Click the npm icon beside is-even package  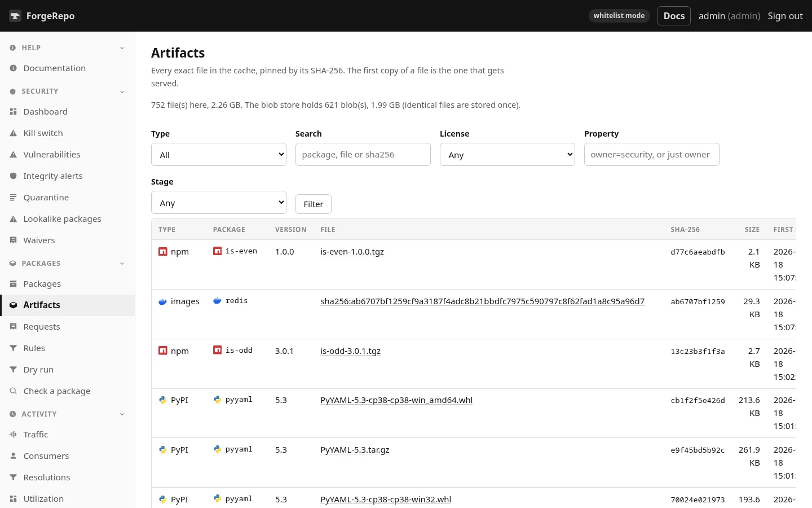(x=217, y=251)
